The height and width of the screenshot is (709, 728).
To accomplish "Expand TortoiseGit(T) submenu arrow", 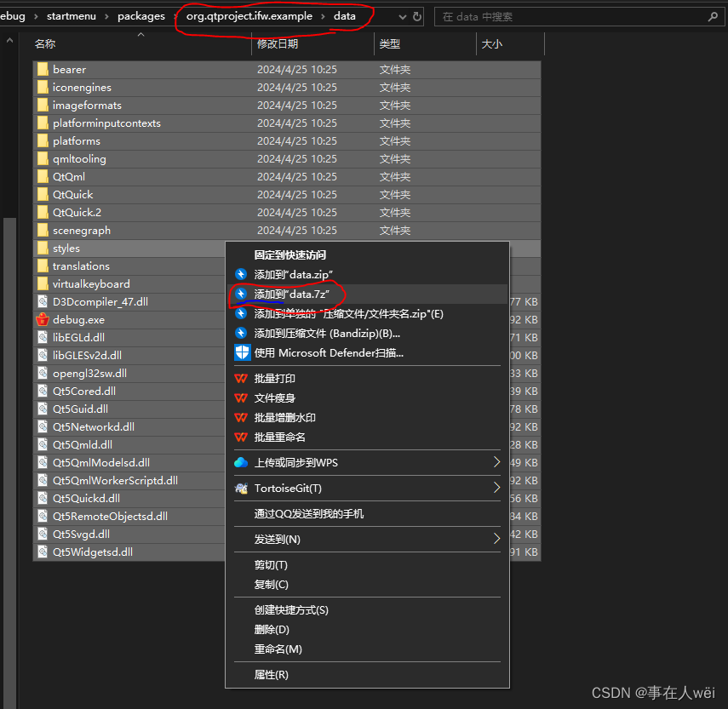I will (x=496, y=488).
